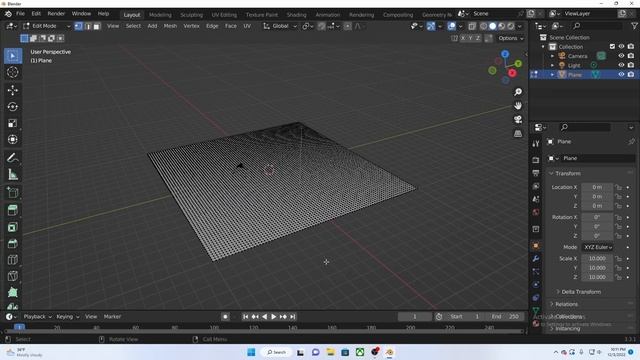Image resolution: width=640 pixels, height=360 pixels.
Task: Open the File menu
Action: pos(20,14)
